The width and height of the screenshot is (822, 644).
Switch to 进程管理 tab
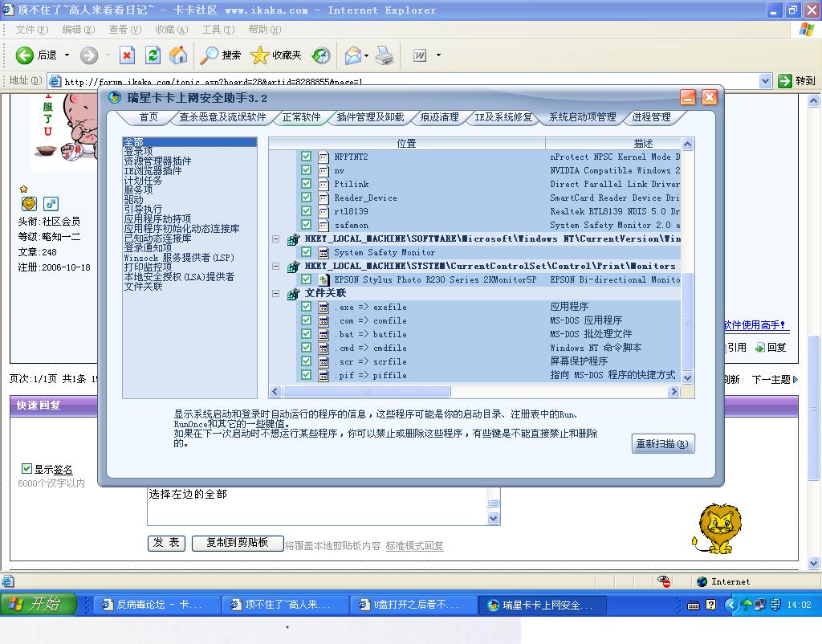pos(651,117)
